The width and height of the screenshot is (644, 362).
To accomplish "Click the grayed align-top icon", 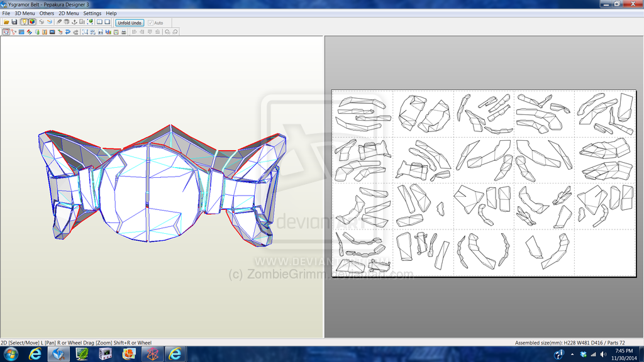I will (150, 31).
